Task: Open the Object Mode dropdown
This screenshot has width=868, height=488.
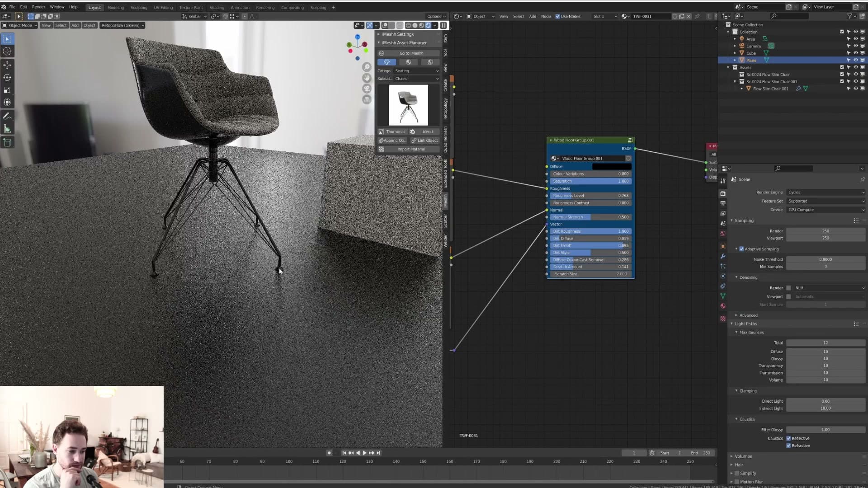Action: point(20,25)
